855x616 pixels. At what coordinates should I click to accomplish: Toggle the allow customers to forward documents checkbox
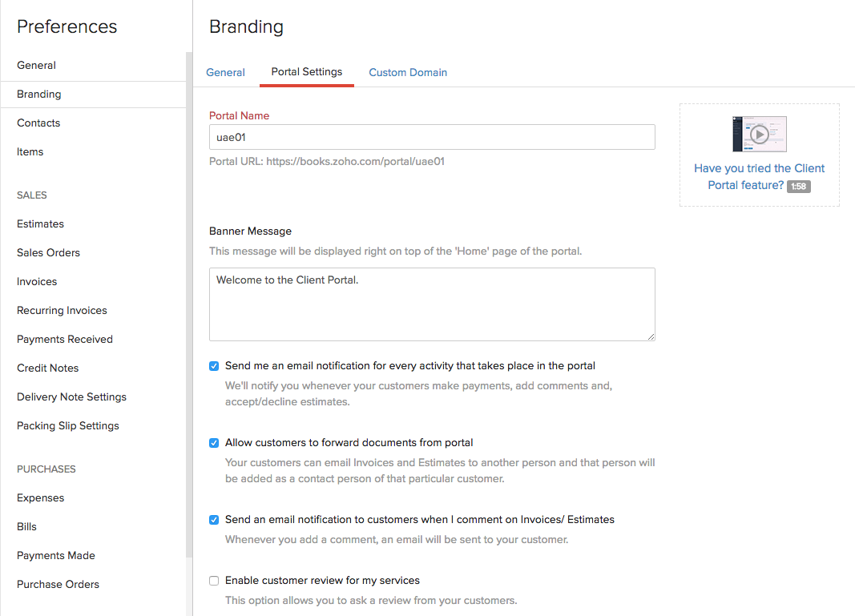point(214,443)
